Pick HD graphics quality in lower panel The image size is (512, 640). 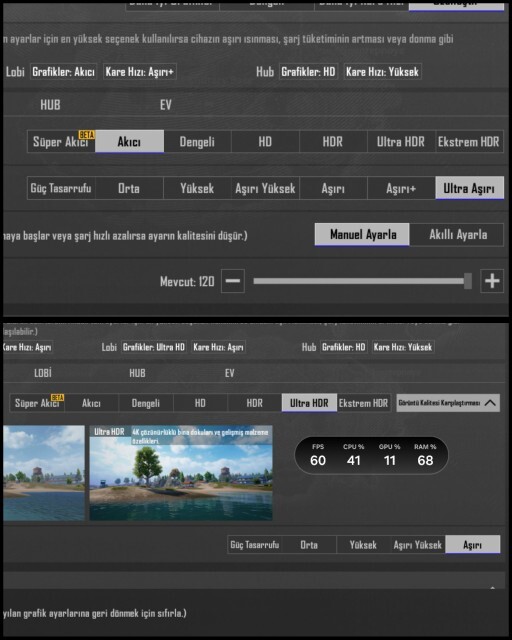[x=200, y=403]
